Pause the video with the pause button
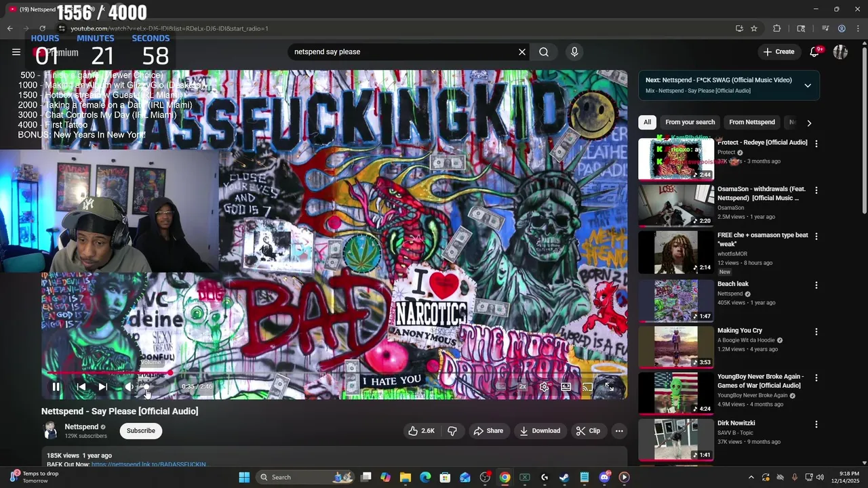Viewport: 868px width, 488px height. (x=56, y=387)
